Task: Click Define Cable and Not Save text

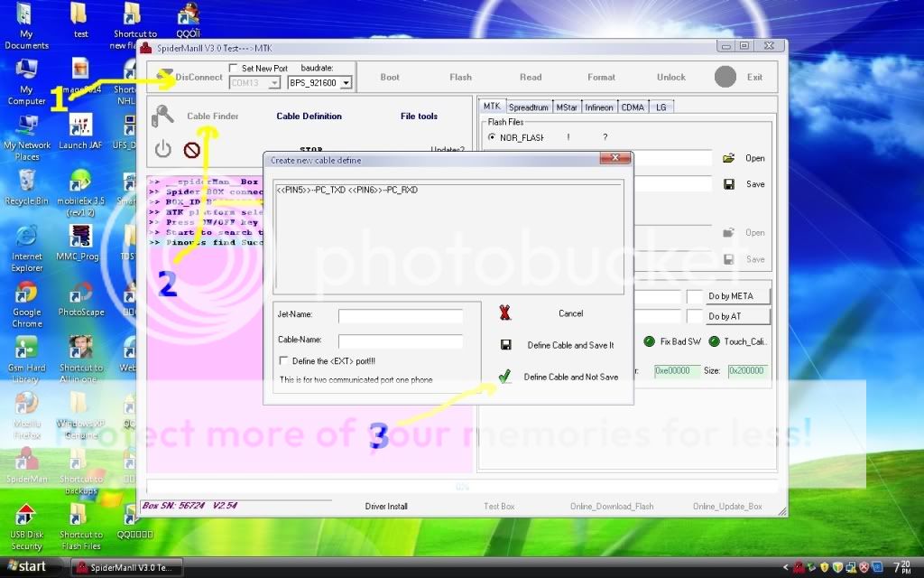Action: point(571,377)
